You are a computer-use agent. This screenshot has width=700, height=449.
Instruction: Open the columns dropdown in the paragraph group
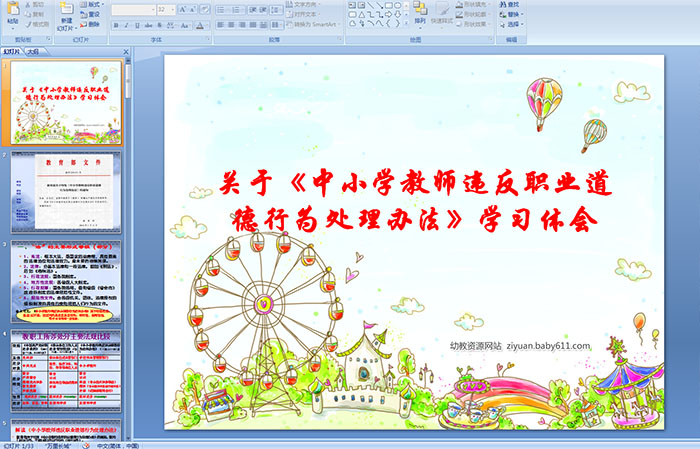coord(276,25)
